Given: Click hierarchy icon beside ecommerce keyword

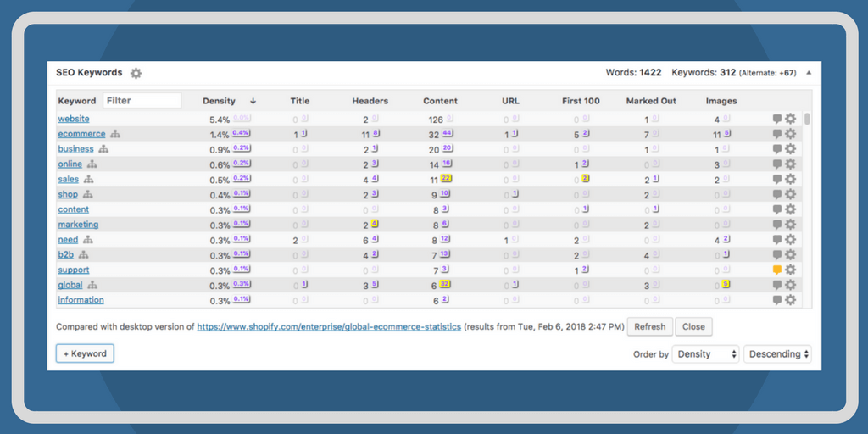Looking at the screenshot, I should 116,134.
